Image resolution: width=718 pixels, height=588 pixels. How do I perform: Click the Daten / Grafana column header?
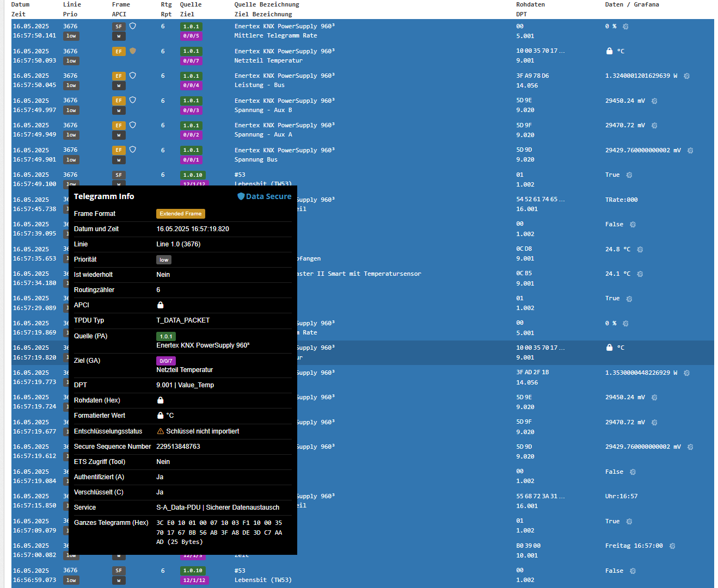632,4
